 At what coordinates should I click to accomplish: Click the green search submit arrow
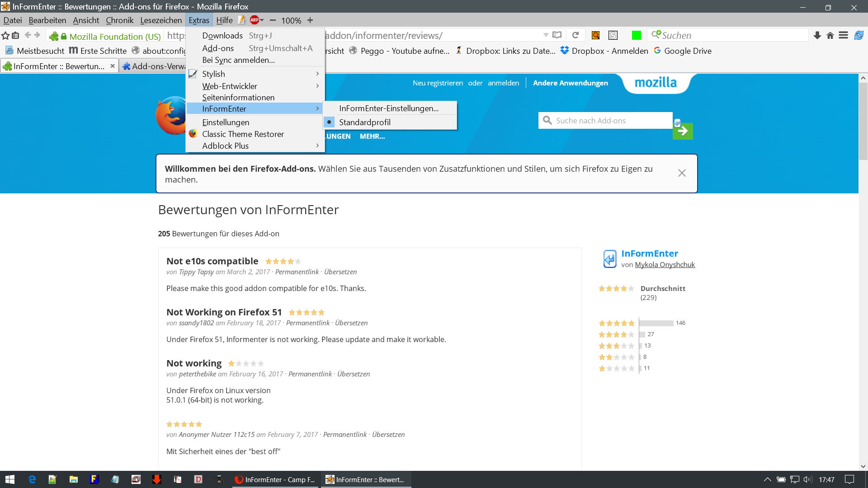click(683, 131)
